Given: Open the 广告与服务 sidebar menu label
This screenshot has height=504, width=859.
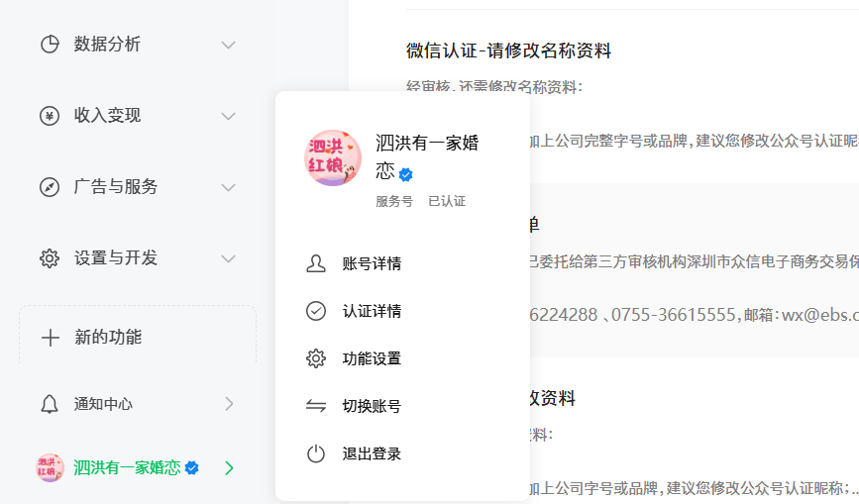Looking at the screenshot, I should pyautogui.click(x=116, y=186).
